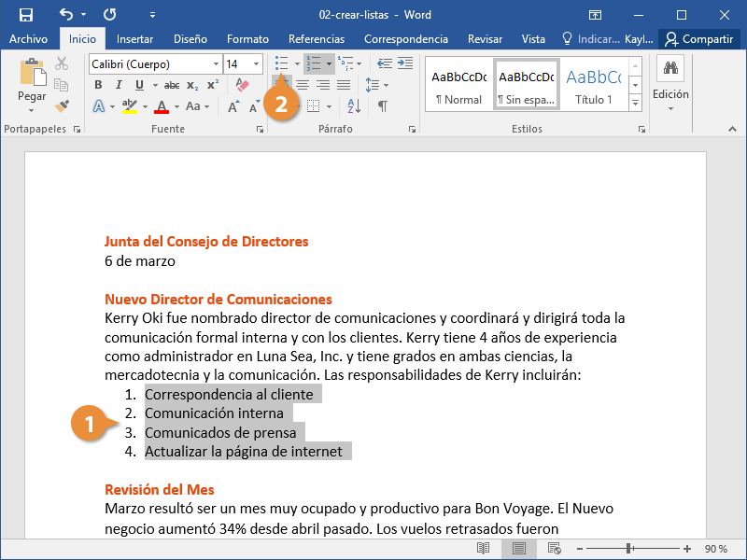This screenshot has height=560, width=747.
Task: Click the Indicar tell-me search box
Action: (x=591, y=39)
